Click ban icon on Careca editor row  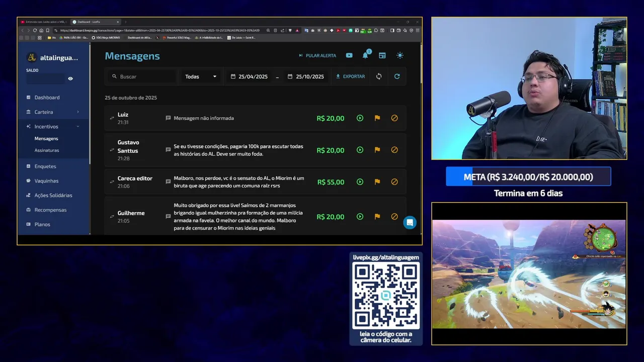click(x=394, y=182)
